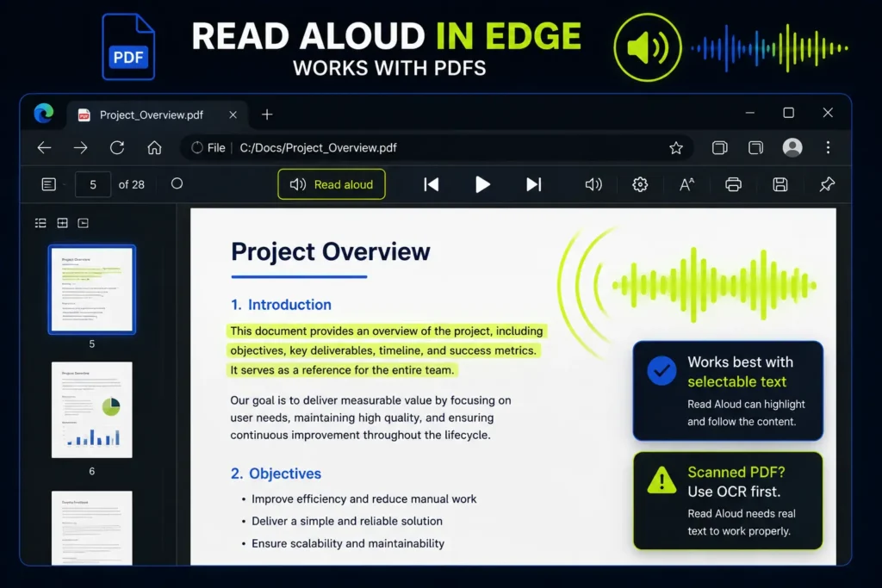Open a new browser tab

(x=267, y=115)
